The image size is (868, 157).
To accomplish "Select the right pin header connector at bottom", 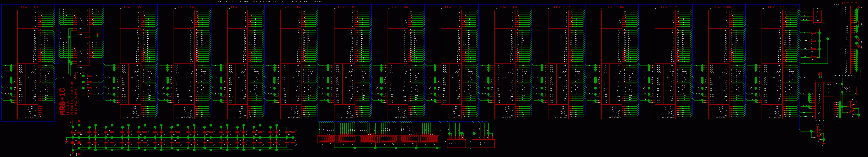I will (482, 144).
